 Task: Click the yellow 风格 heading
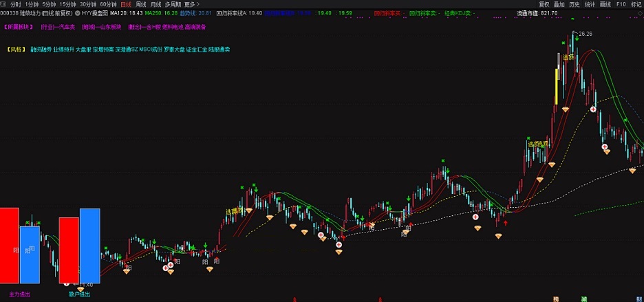coord(16,50)
